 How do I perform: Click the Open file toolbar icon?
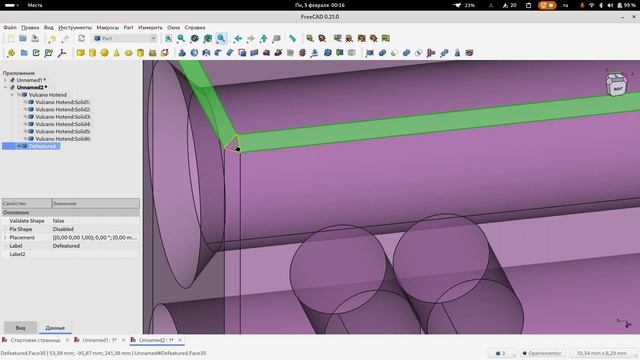[x=23, y=38]
